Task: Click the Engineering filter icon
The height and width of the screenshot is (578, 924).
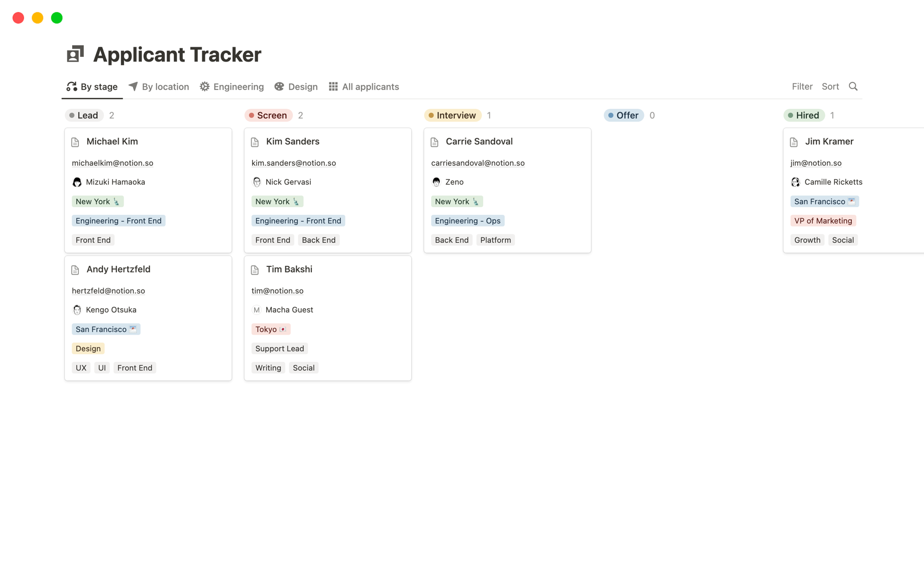Action: [205, 87]
